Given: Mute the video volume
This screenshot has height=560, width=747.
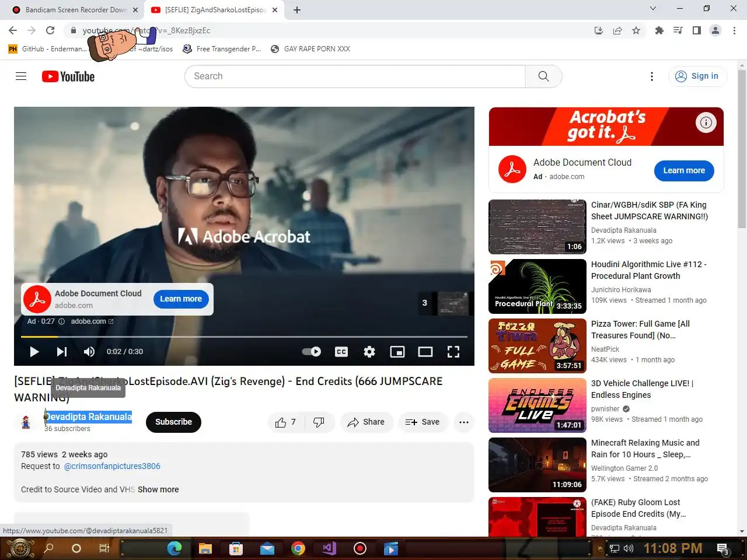Looking at the screenshot, I should [89, 352].
